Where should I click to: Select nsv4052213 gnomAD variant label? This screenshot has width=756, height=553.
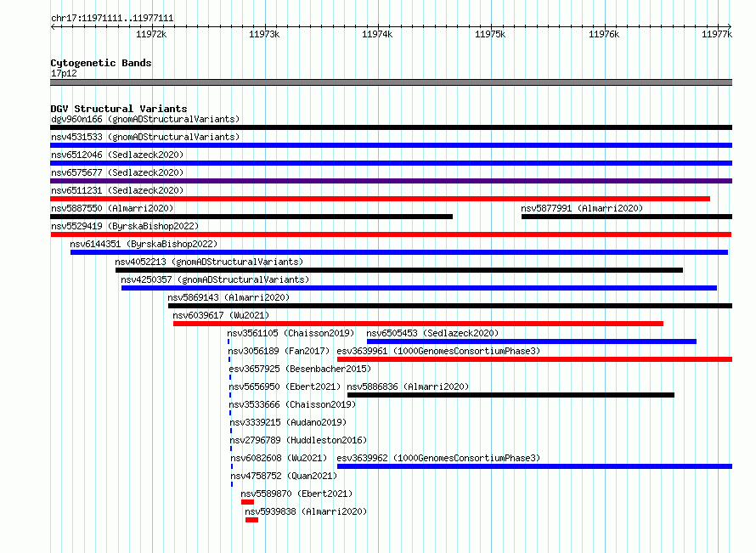(x=209, y=262)
